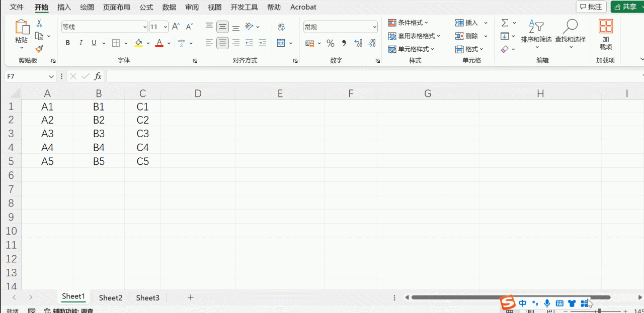Click the wén phonetic guide icon
This screenshot has width=644, height=313.
tap(181, 43)
